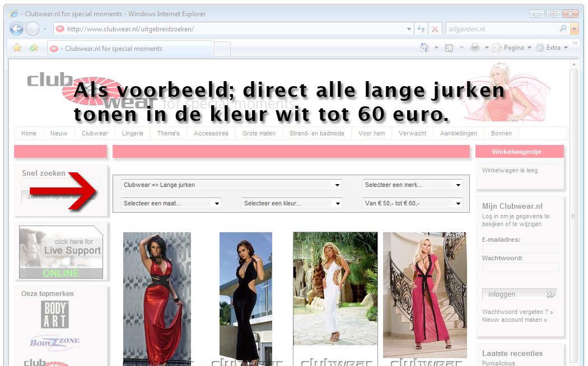Image resolution: width=588 pixels, height=366 pixels.
Task: Open the Lingerie menu item
Action: 133,133
